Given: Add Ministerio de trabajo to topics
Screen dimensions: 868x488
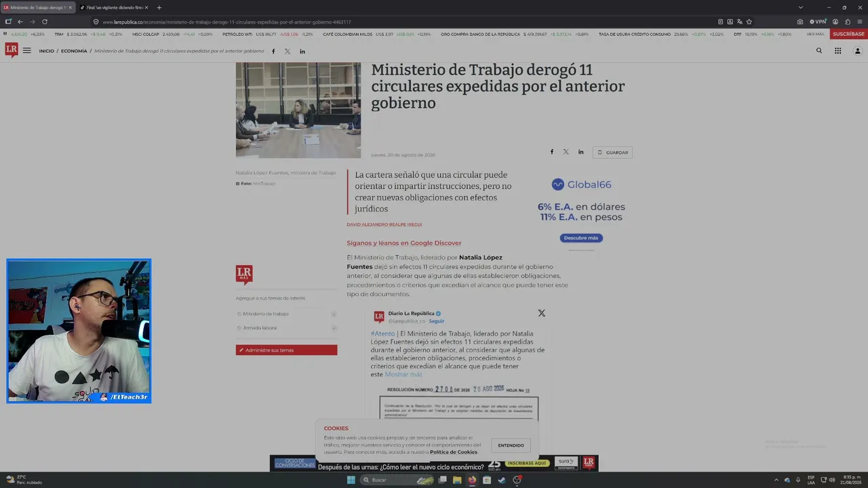Looking at the screenshot, I should click(334, 314).
